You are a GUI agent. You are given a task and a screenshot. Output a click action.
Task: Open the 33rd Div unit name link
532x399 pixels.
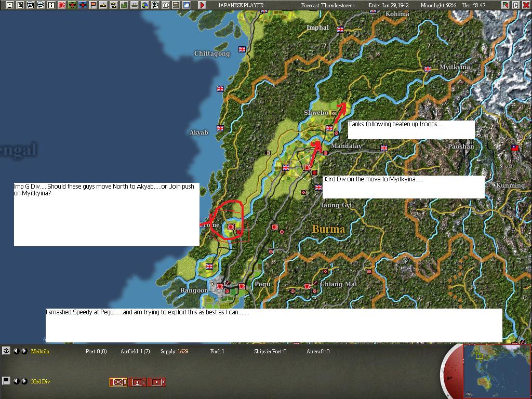coord(41,381)
